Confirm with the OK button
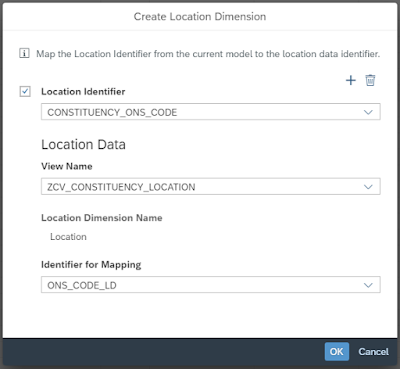 337,351
